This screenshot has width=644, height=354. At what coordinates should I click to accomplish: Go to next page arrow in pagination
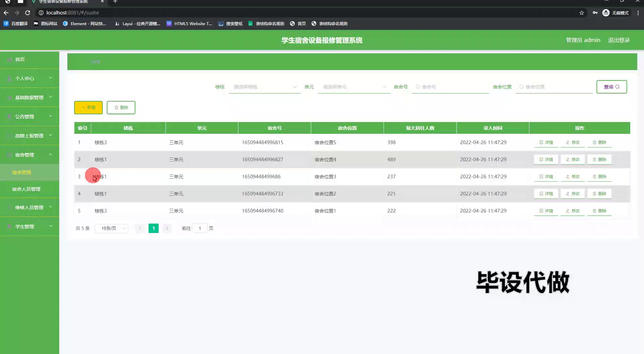point(167,228)
